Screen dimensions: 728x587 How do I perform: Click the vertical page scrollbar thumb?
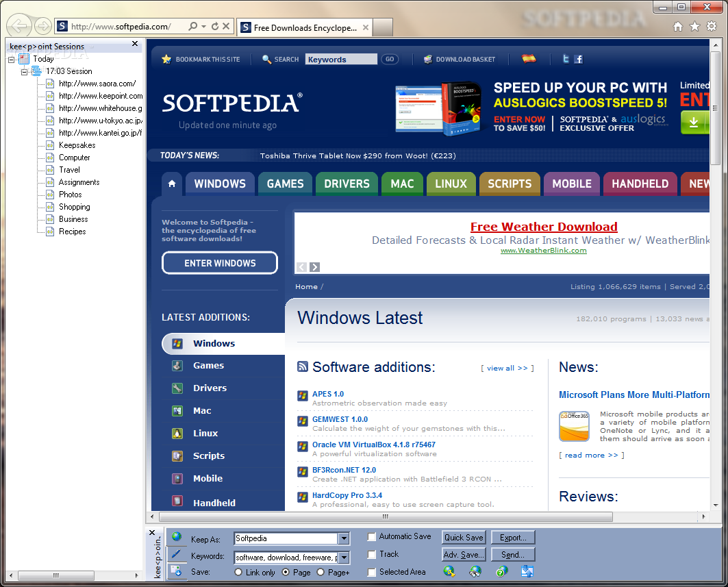pos(716,108)
